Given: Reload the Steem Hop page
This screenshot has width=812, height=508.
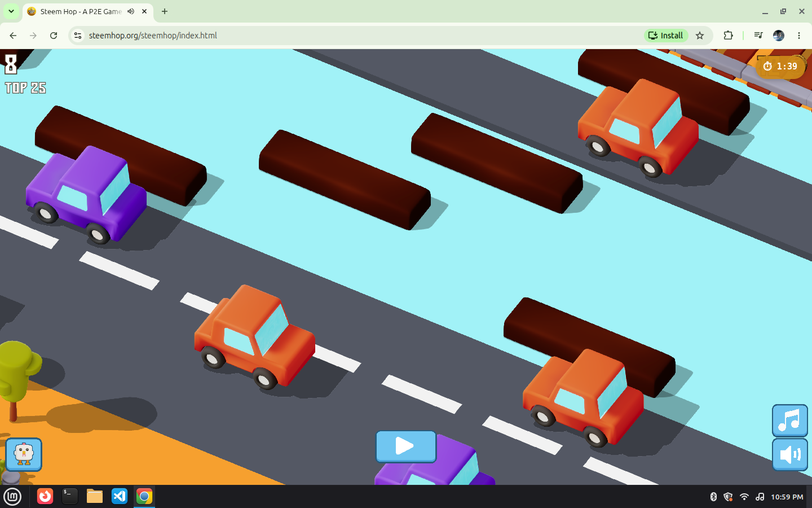Looking at the screenshot, I should [54, 36].
